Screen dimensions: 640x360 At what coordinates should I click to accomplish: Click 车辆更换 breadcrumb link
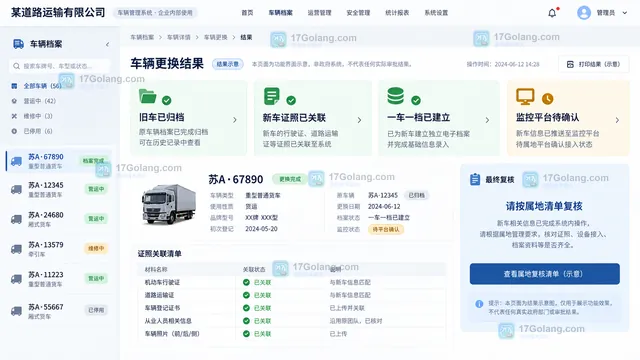point(216,37)
